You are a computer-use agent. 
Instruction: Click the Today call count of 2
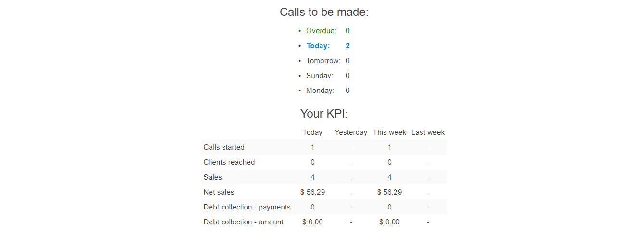point(347,46)
